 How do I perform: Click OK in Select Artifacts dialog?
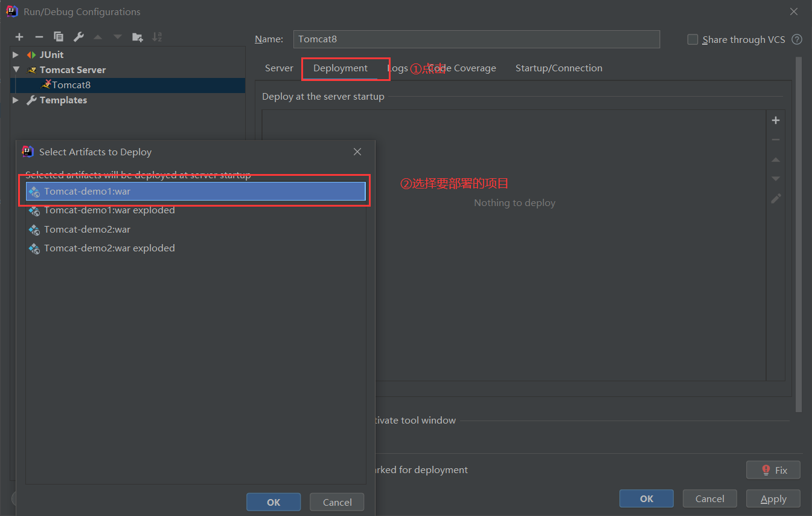click(x=273, y=502)
